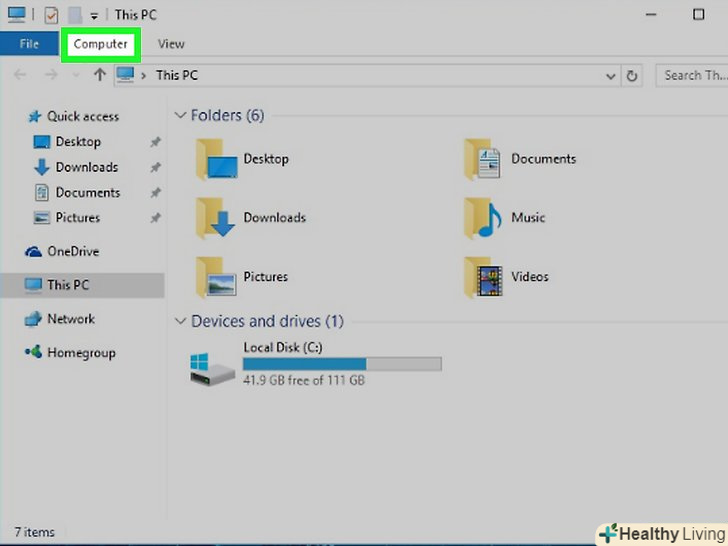Go up one level with Up arrow
The height and width of the screenshot is (546, 728).
pyautogui.click(x=99, y=74)
